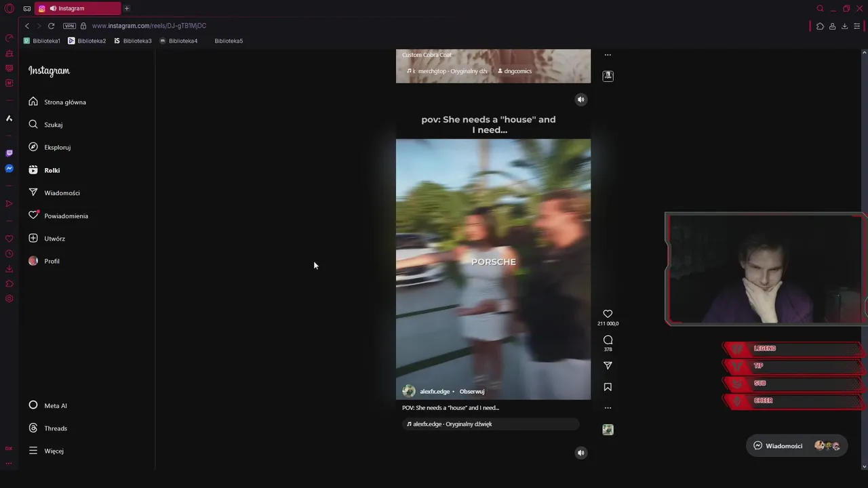The width and height of the screenshot is (868, 488).
Task: Open comments on alexfx.edge reel
Action: (x=608, y=340)
